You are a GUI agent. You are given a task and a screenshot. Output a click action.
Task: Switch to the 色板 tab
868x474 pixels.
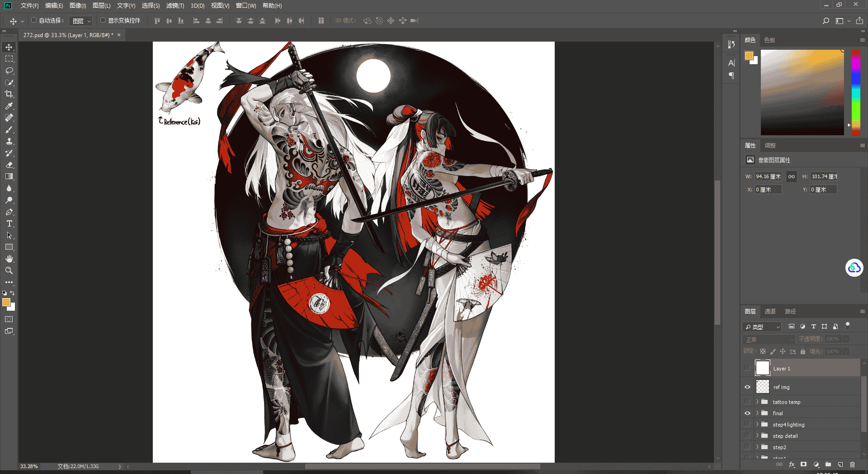click(769, 40)
